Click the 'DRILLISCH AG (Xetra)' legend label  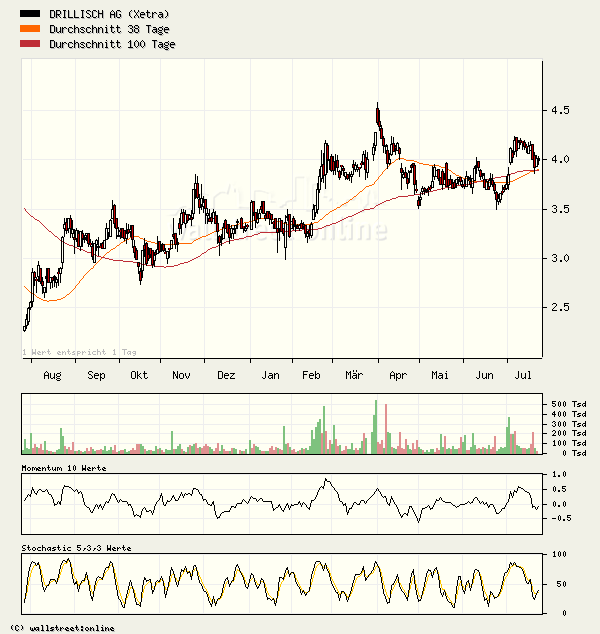(x=109, y=14)
